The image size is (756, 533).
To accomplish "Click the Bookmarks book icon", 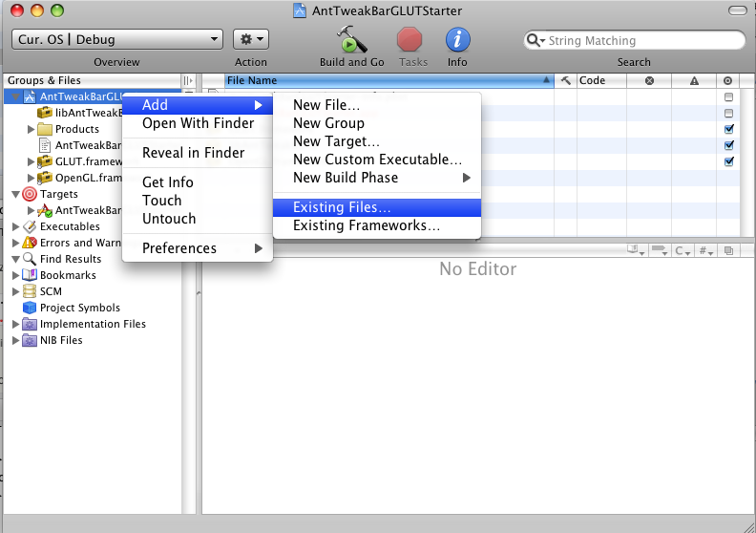I will coord(29,275).
